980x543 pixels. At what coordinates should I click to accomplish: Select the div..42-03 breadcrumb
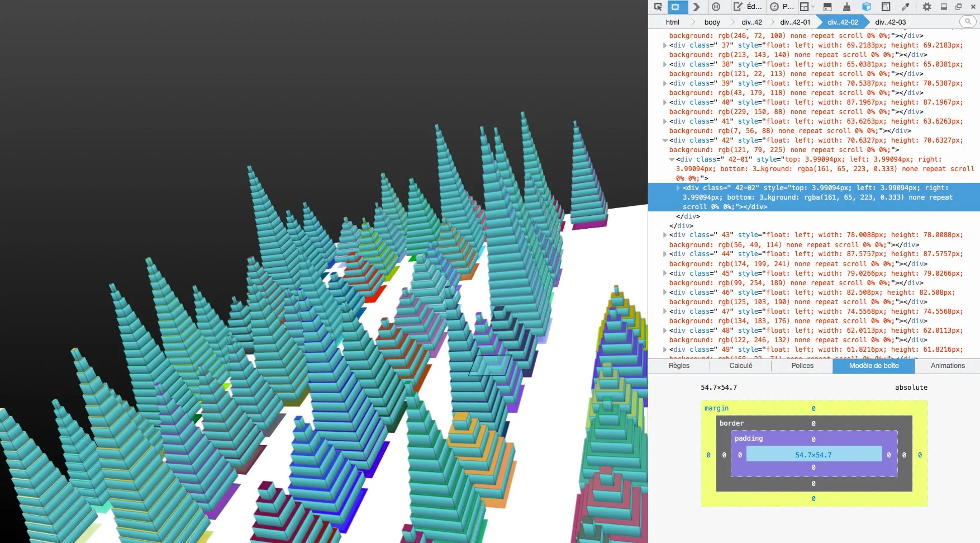pos(890,22)
